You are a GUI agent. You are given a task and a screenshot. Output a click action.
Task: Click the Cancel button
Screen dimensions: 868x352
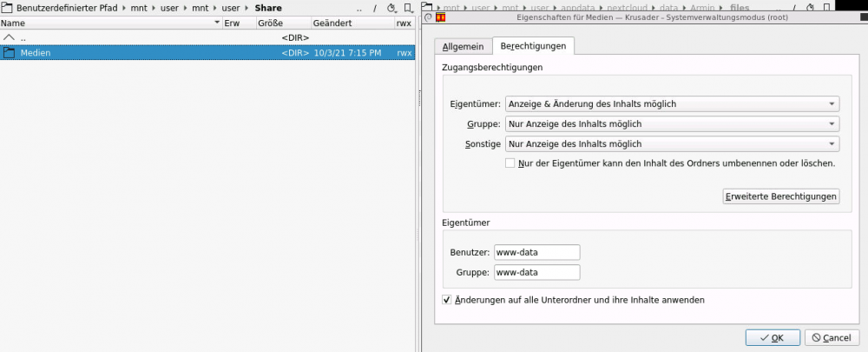(832, 337)
